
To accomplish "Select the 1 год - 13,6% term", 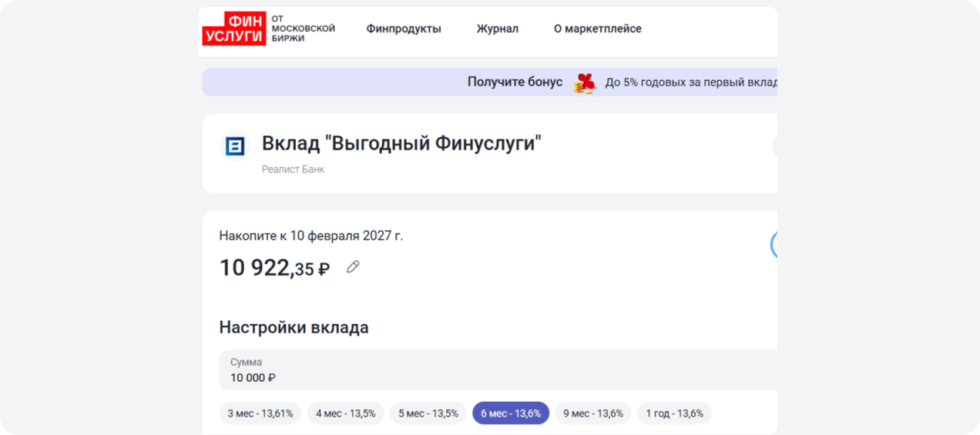I will coord(675,413).
